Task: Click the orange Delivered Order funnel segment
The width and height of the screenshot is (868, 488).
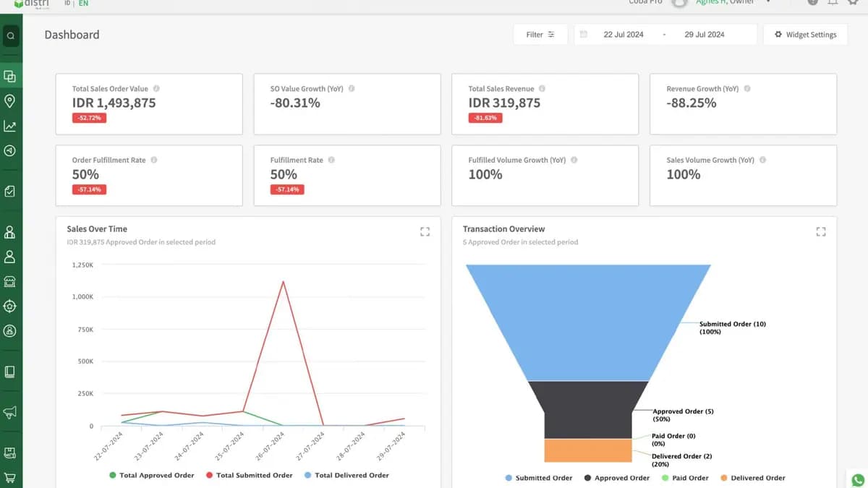Action: tap(587, 450)
